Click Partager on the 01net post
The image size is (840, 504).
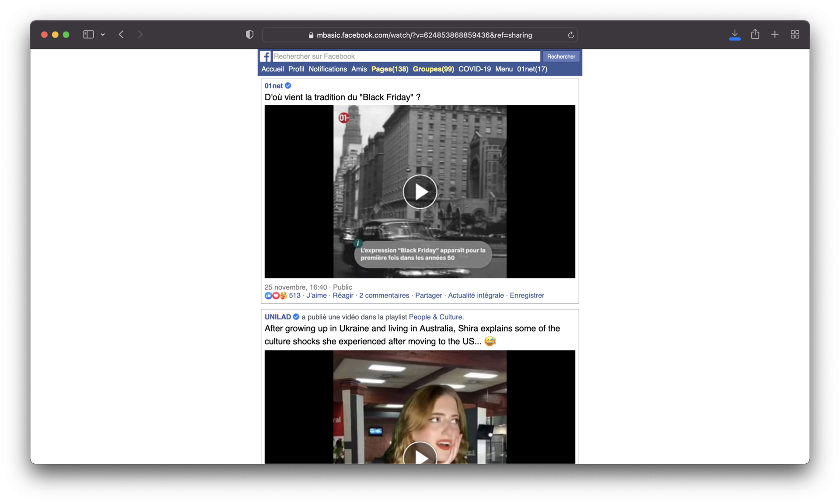(x=428, y=295)
